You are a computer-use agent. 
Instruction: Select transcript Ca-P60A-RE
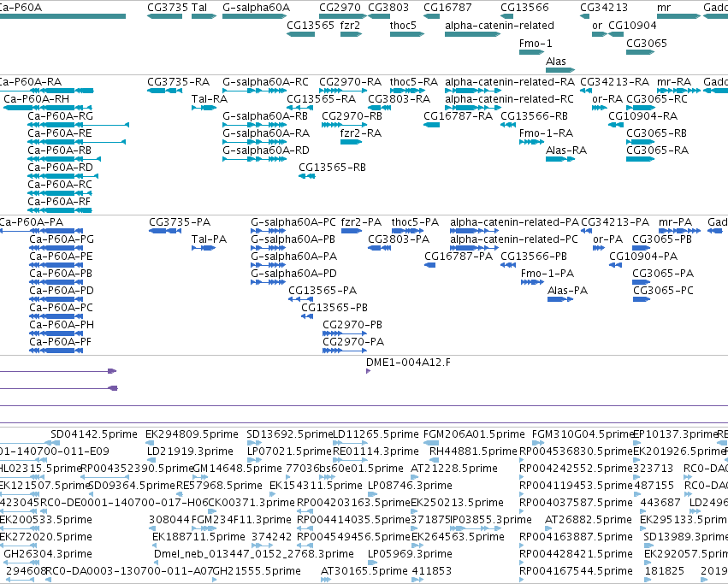click(60, 133)
